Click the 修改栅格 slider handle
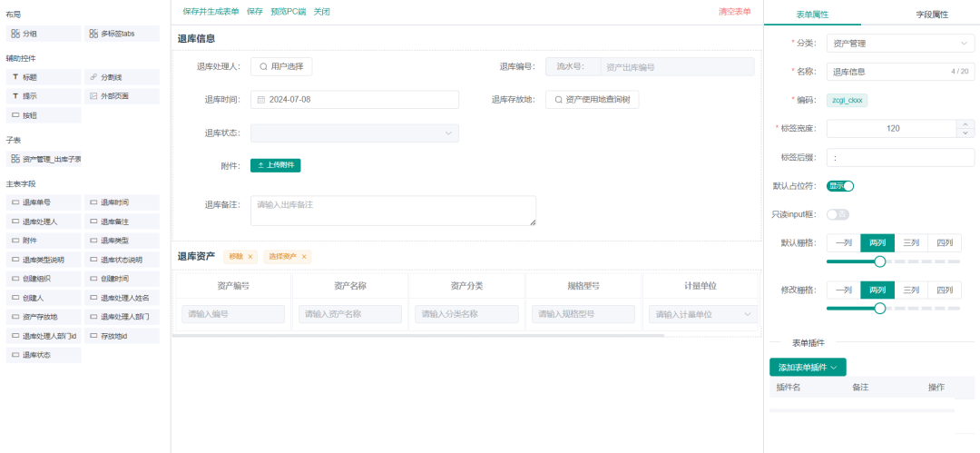The height and width of the screenshot is (453, 980). point(879,309)
